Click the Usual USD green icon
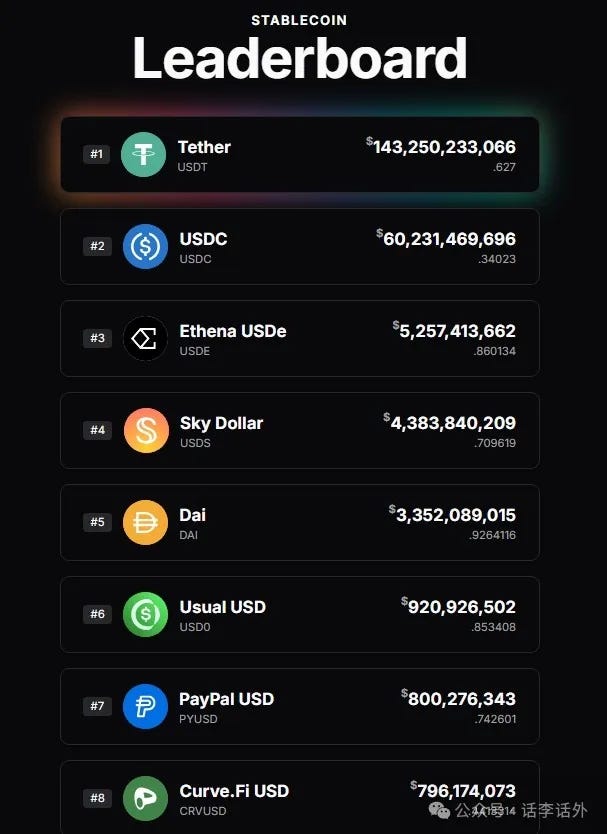Viewport: 607px width, 834px height. click(x=145, y=614)
